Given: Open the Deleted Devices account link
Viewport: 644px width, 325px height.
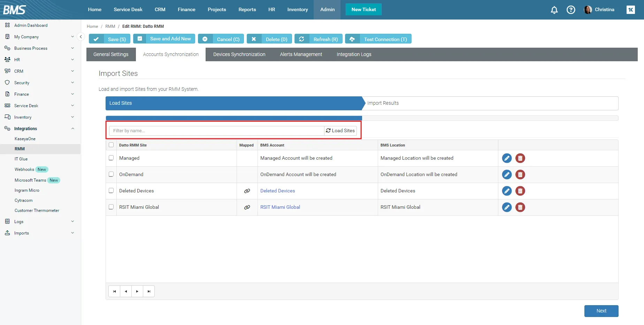Looking at the screenshot, I should [x=277, y=191].
